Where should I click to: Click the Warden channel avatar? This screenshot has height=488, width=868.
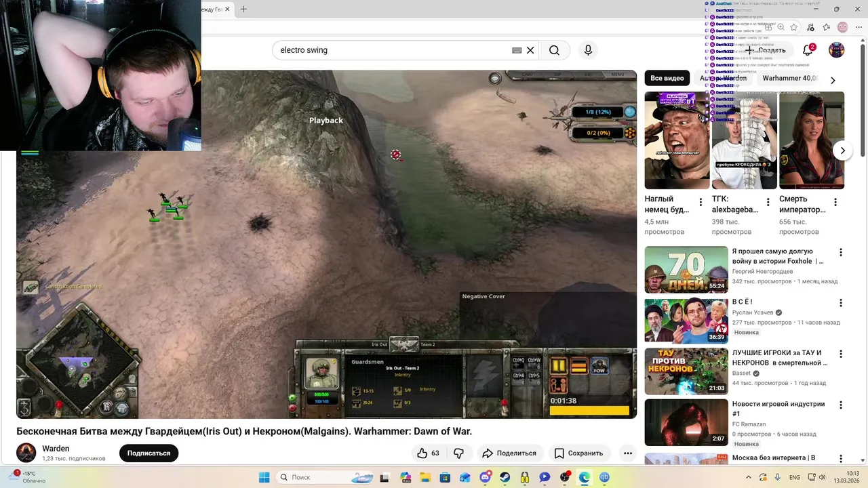[x=26, y=453]
